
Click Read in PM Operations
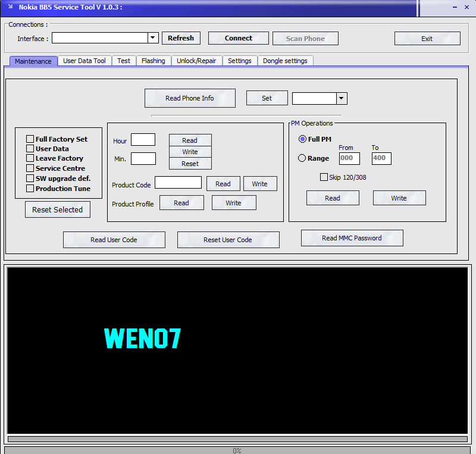pyautogui.click(x=333, y=198)
